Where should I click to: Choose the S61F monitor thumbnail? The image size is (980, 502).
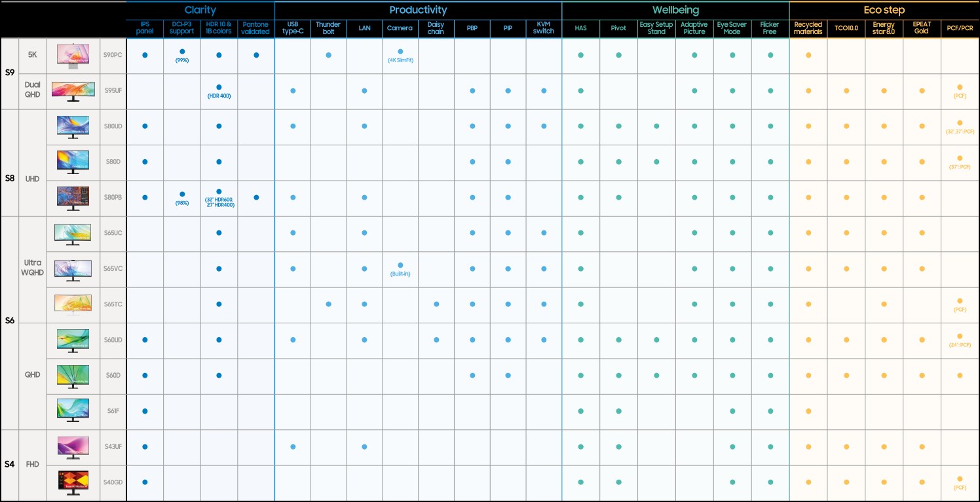73,411
